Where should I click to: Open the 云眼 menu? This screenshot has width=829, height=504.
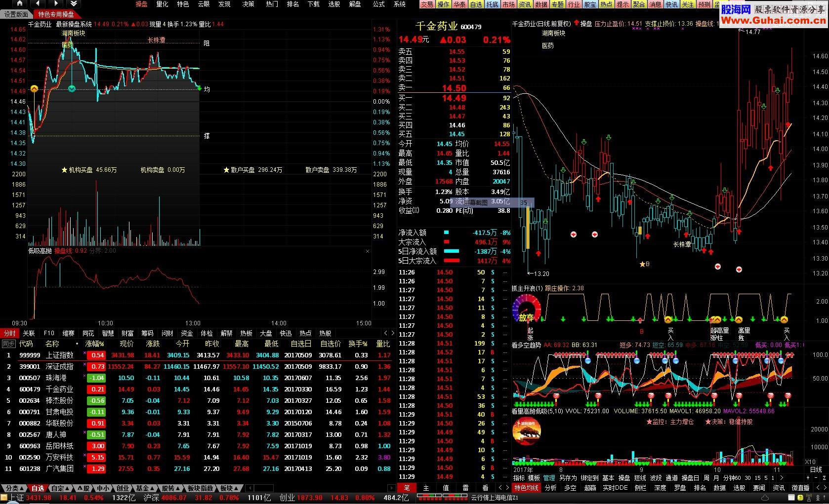pos(204,4)
